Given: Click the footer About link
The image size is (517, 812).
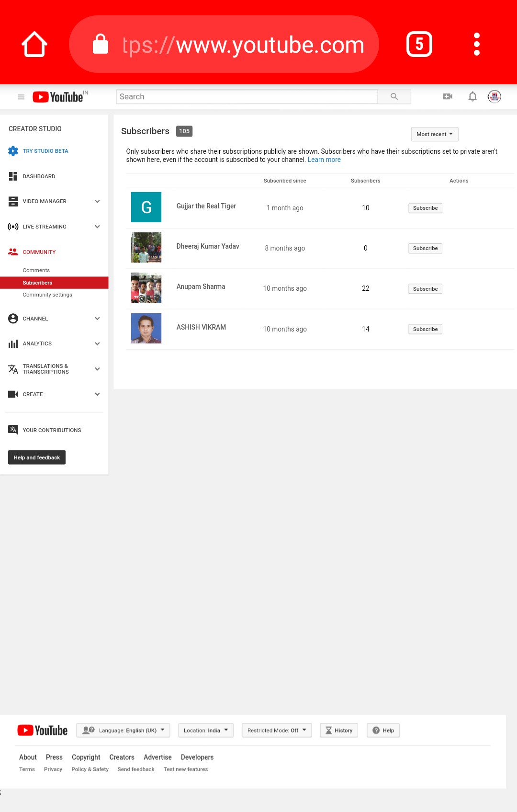Looking at the screenshot, I should pyautogui.click(x=28, y=757).
